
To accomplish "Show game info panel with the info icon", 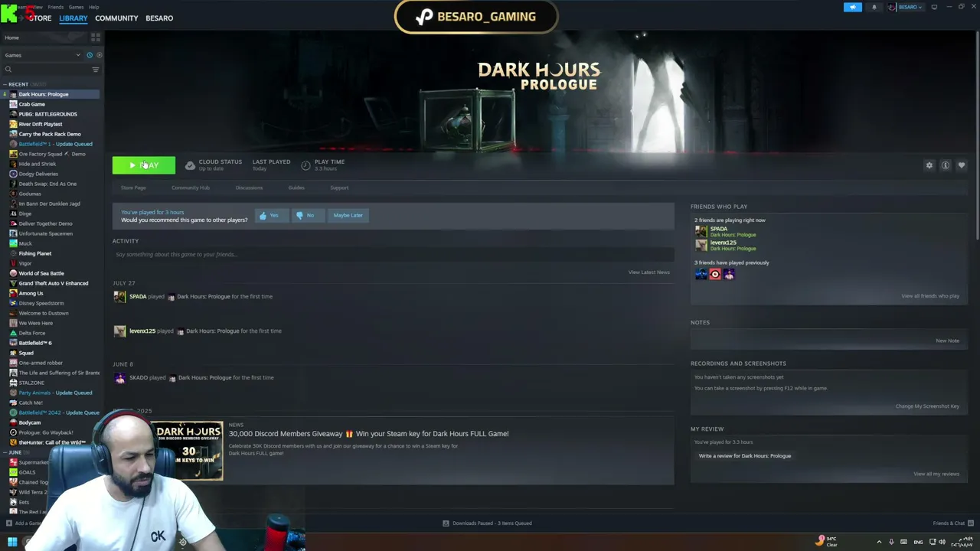I will pos(946,165).
